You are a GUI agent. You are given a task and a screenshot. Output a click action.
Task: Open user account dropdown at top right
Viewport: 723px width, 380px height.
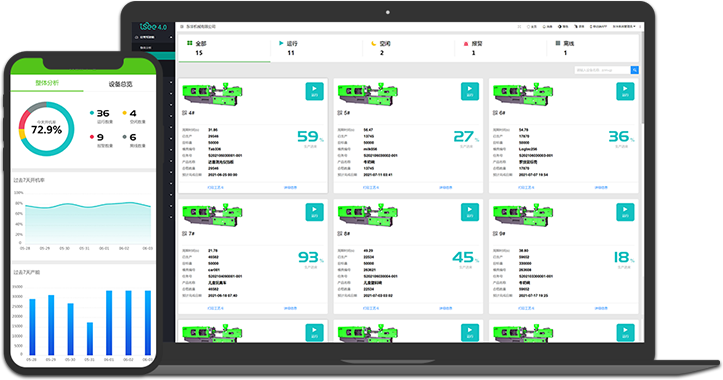(x=624, y=27)
